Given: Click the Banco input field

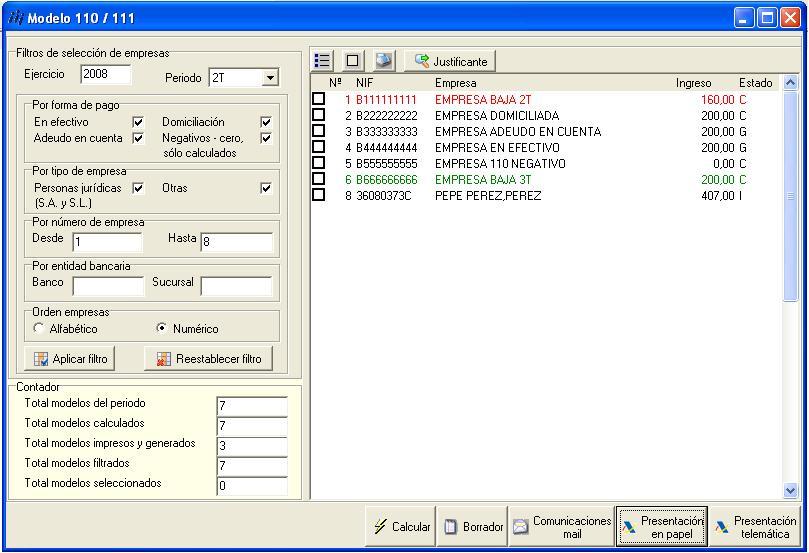Looking at the screenshot, I should [x=108, y=285].
